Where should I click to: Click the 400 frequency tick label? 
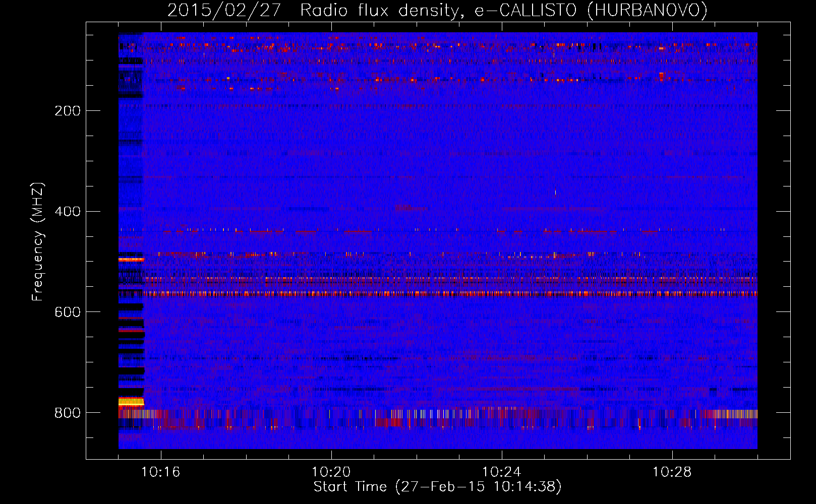point(67,211)
